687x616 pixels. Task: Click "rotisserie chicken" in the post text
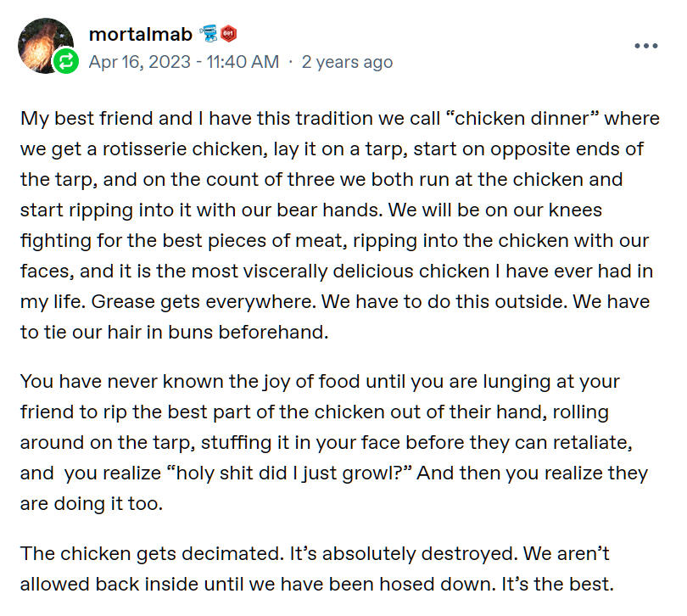tap(175, 148)
